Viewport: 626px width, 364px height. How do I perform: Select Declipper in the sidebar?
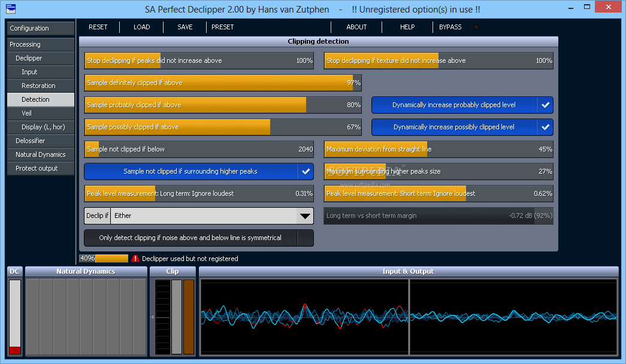(x=41, y=58)
